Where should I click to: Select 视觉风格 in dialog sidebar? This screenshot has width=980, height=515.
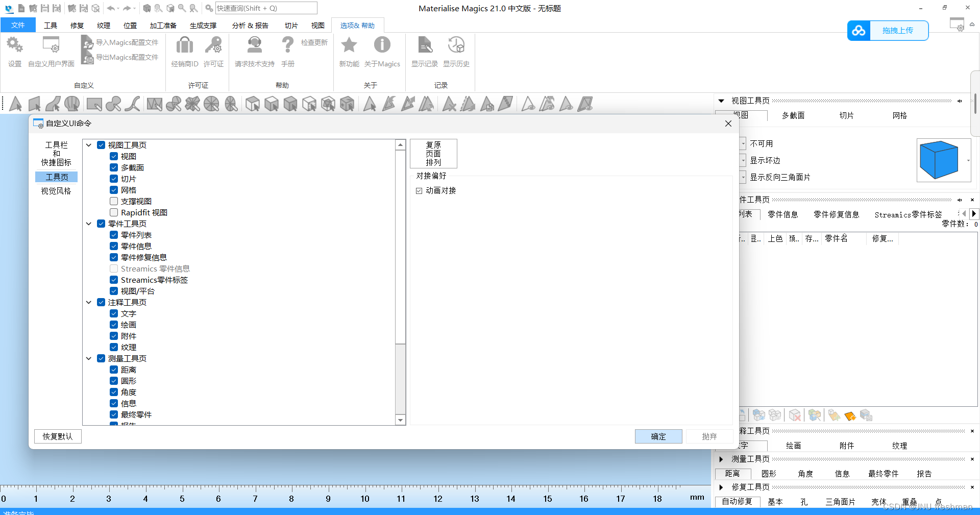click(56, 191)
